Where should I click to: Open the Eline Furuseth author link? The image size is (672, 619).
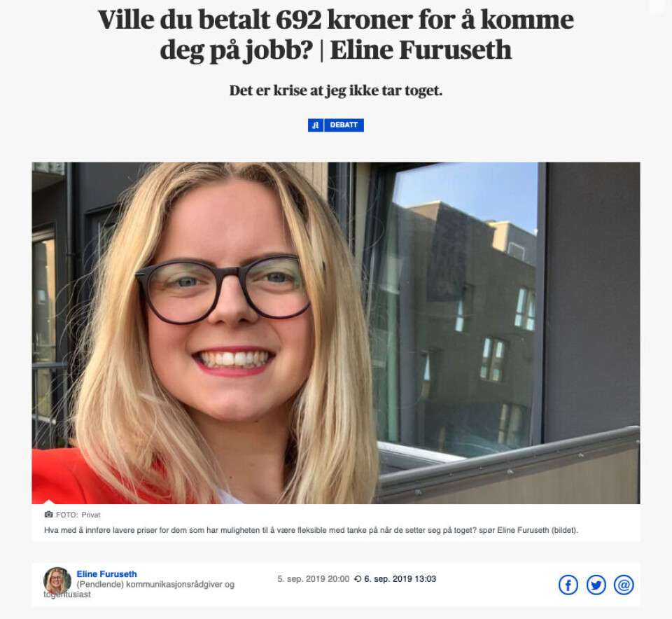pyautogui.click(x=106, y=574)
